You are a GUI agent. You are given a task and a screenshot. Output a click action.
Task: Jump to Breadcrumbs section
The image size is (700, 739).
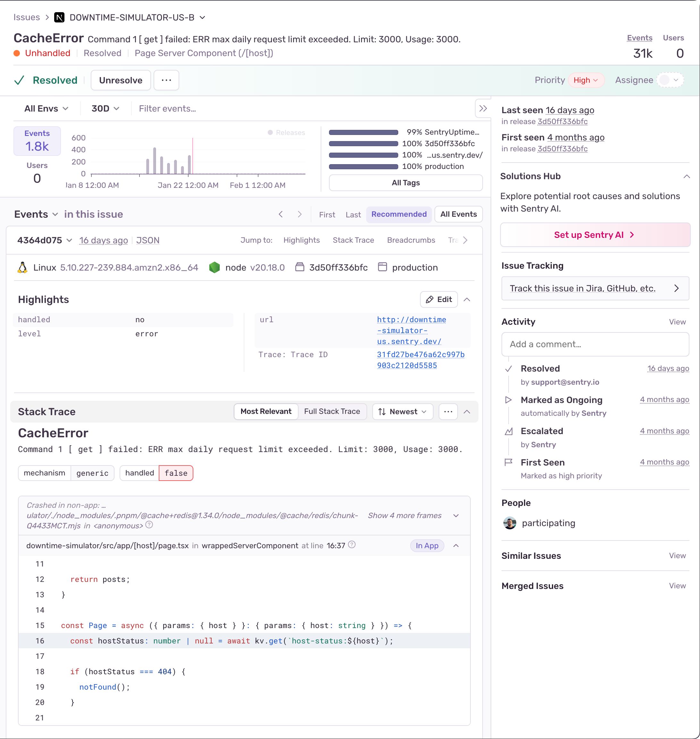pyautogui.click(x=411, y=240)
